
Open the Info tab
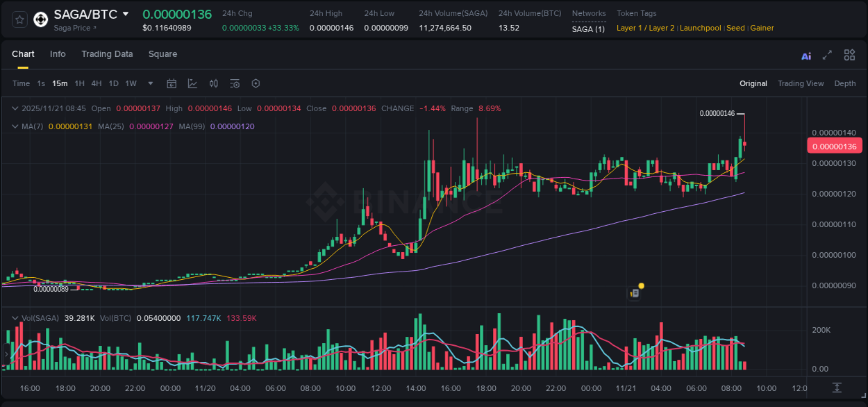click(x=58, y=54)
